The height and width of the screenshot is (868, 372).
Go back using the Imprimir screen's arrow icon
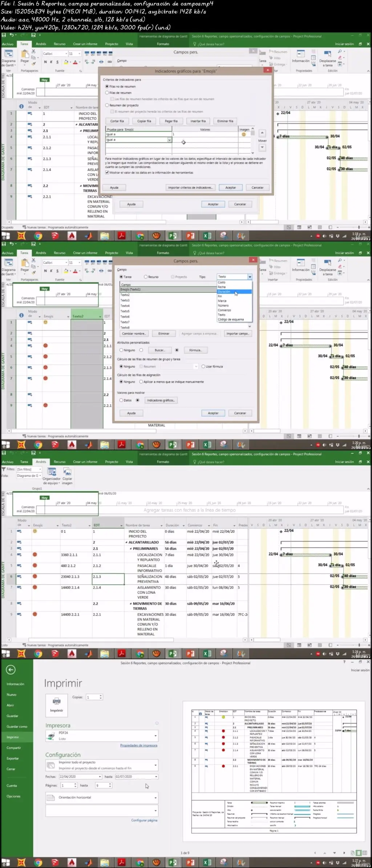11,670
